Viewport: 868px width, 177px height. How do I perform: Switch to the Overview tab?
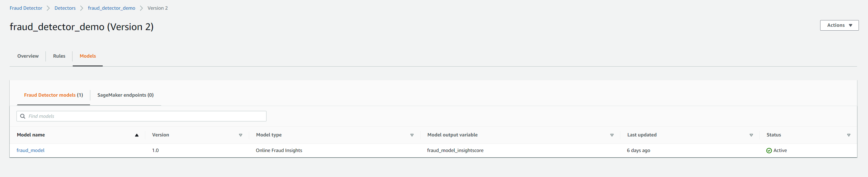28,56
